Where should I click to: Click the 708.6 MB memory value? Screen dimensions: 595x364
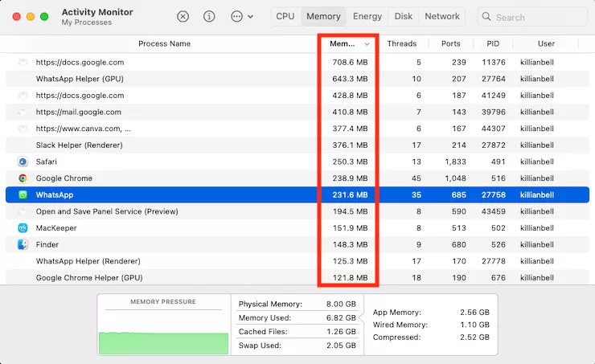[350, 62]
